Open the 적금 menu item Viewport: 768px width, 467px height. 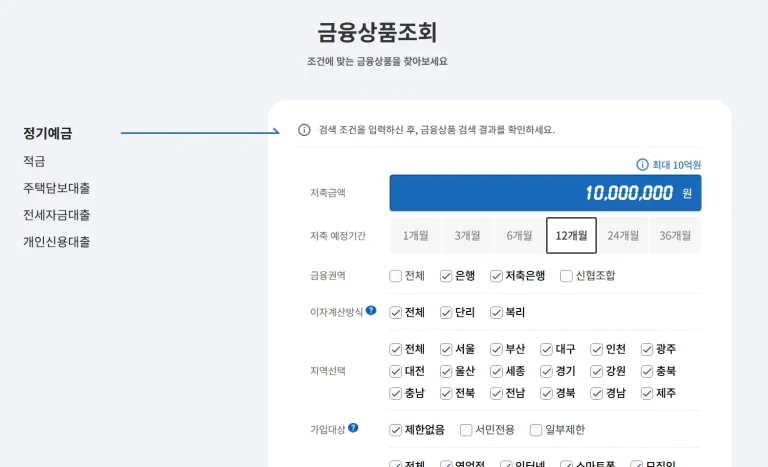click(x=34, y=161)
